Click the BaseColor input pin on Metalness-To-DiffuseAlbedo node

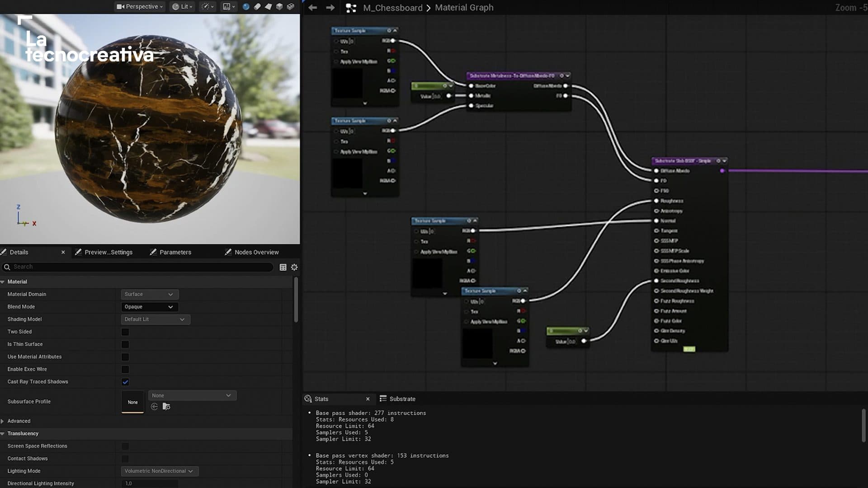coord(471,86)
